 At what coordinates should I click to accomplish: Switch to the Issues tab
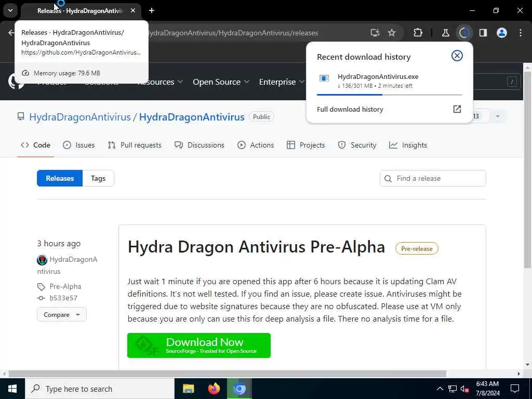[x=79, y=145]
